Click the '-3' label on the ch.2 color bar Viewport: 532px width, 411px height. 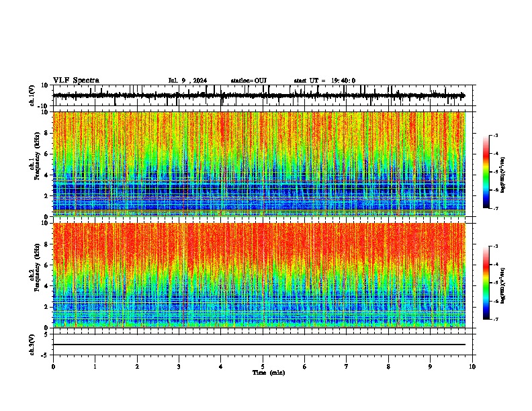click(496, 246)
